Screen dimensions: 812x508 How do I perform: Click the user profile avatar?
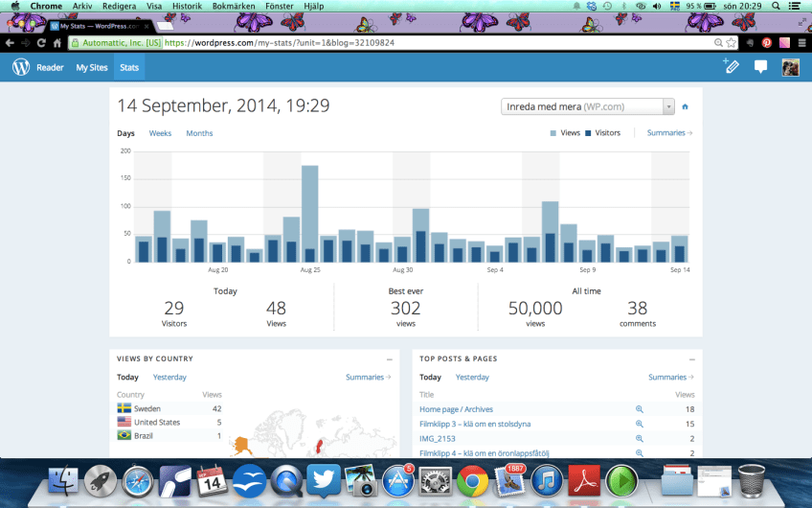[x=790, y=67]
